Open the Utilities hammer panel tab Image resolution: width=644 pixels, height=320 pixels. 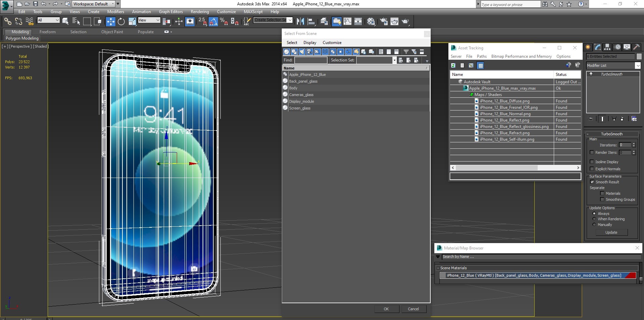coord(636,47)
